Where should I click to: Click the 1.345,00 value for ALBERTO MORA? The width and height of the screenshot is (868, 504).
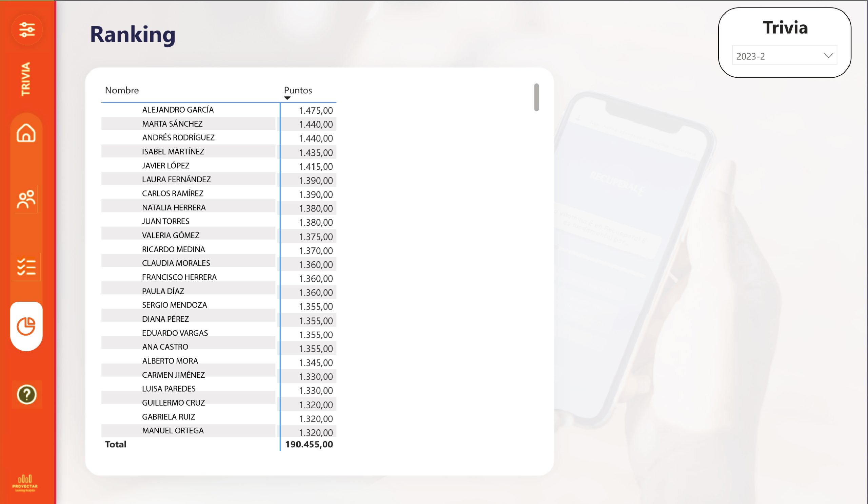pos(316,363)
